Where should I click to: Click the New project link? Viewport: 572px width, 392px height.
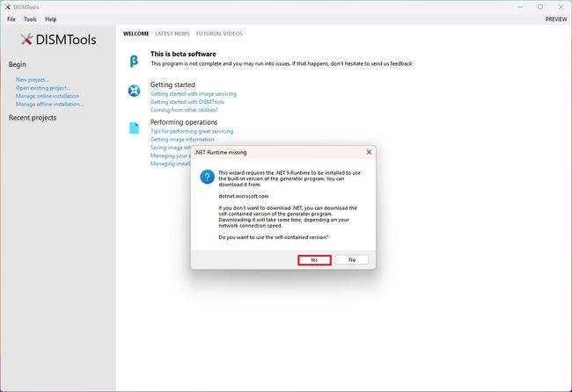coord(32,80)
